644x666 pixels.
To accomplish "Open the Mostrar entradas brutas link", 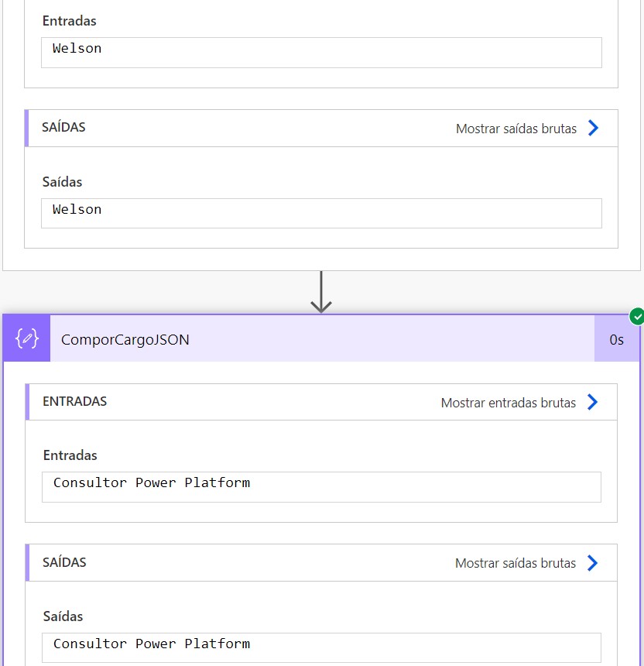I will 508,403.
